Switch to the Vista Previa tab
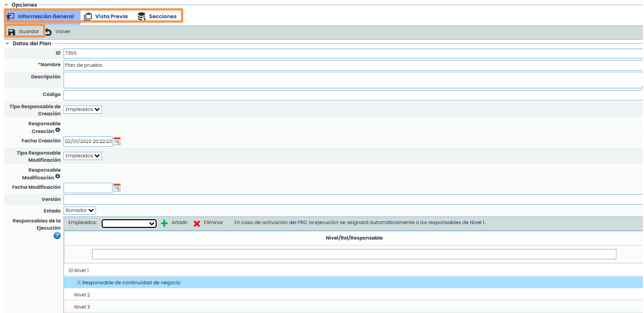 pos(106,17)
